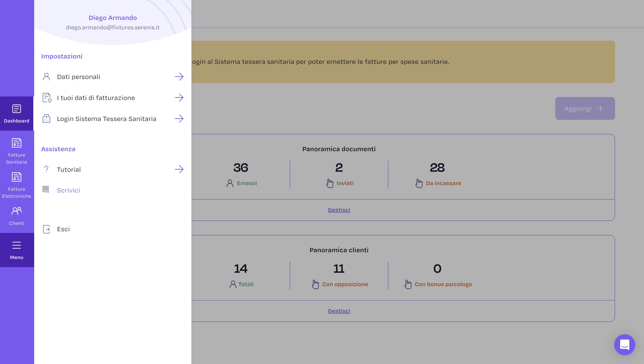Image resolution: width=644 pixels, height=364 pixels.
Task: Click the Esci logout icon
Action: [47, 229]
